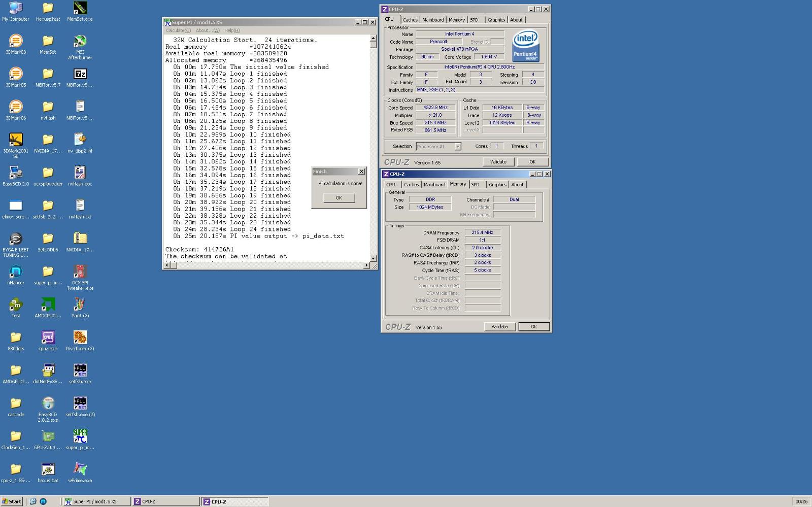Open GPU-Z desktop icon
Image resolution: width=812 pixels, height=507 pixels.
pos(48,440)
